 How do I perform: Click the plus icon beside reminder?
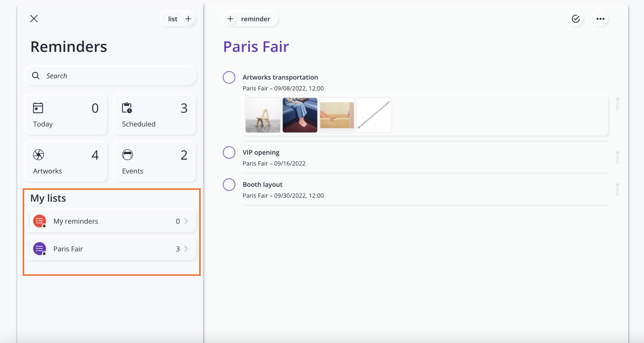click(230, 19)
